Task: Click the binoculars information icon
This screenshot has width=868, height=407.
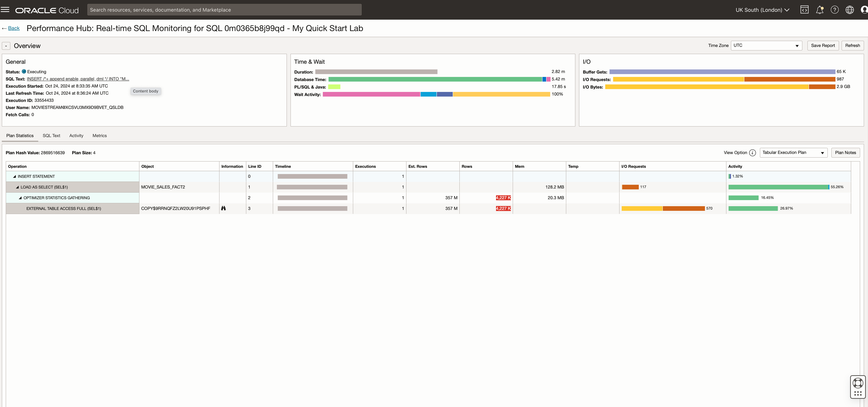Action: click(x=223, y=208)
